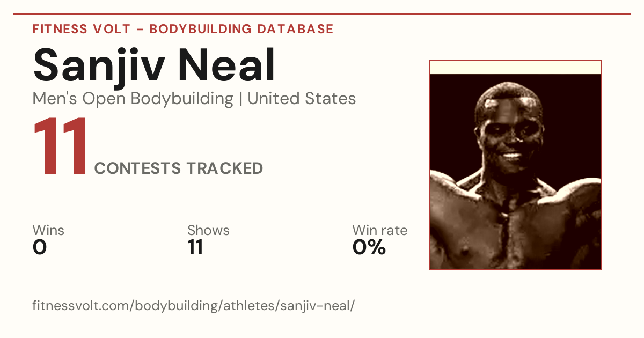Click the cream strip above the photo
The width and height of the screenshot is (644, 338).
point(515,67)
